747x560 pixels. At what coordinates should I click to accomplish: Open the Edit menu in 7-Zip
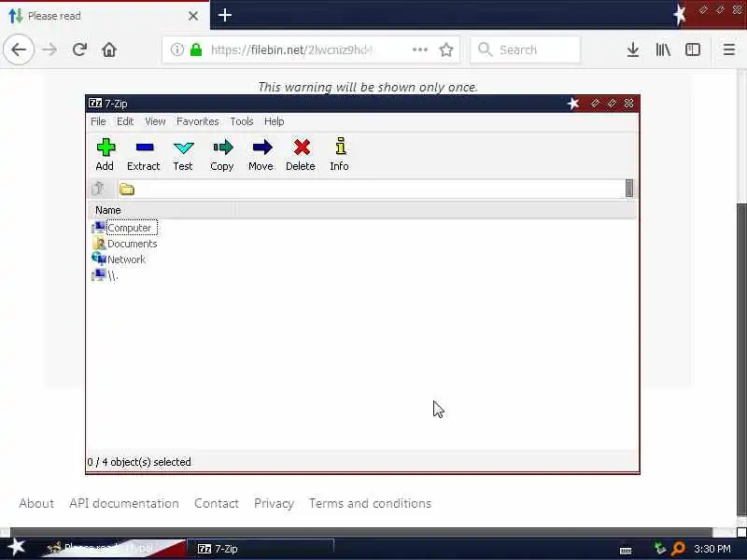tap(125, 121)
